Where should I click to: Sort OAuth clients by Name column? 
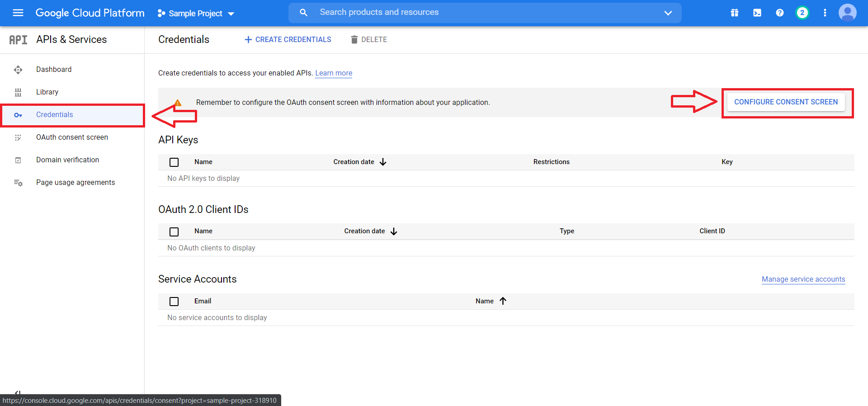coord(203,231)
